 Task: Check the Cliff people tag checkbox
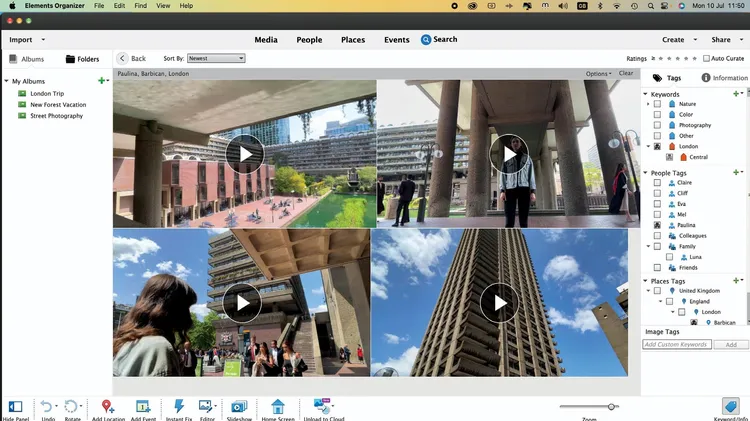tap(657, 193)
